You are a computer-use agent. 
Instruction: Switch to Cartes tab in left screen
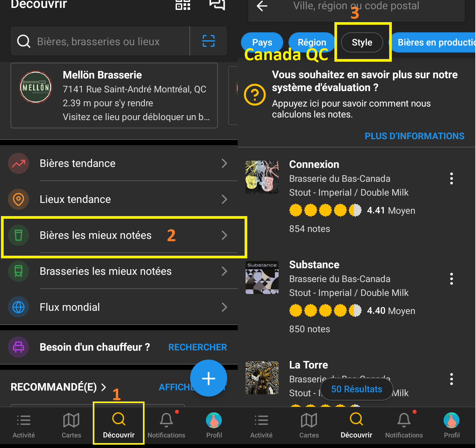(71, 426)
